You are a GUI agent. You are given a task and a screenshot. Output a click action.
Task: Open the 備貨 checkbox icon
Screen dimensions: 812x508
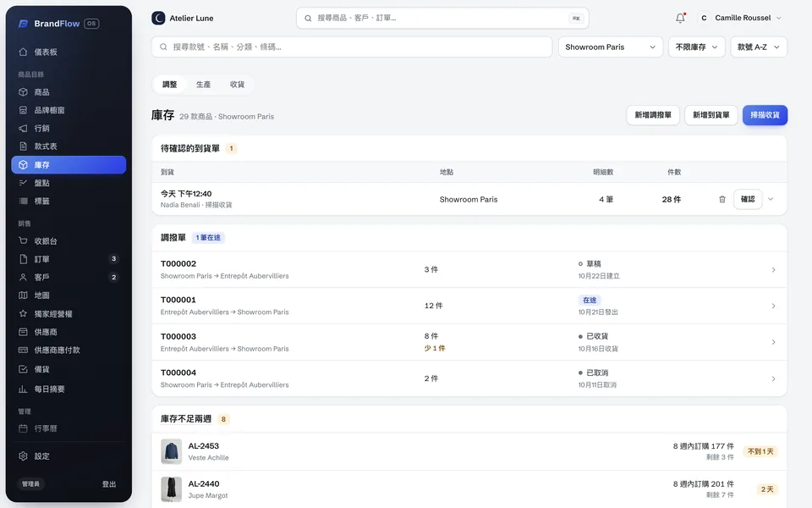click(23, 369)
